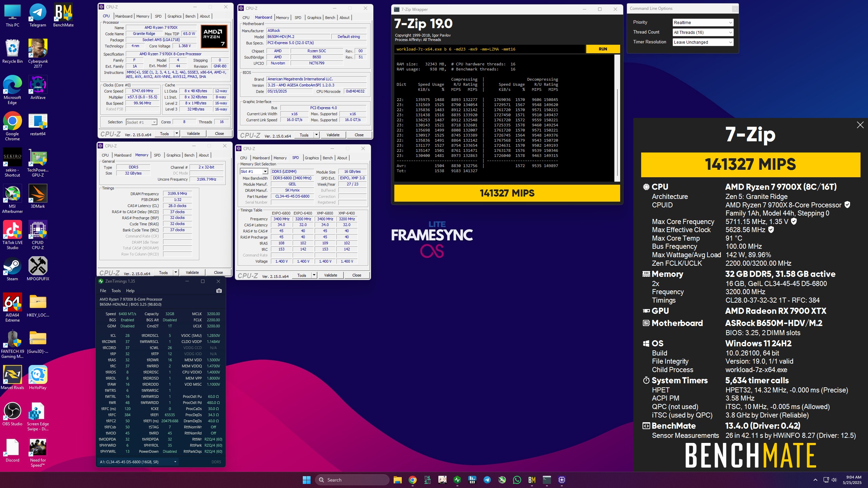Click the 141327 MIPS result bar in 7-Zip Wrapper
This screenshot has height=488, width=868.
click(507, 193)
